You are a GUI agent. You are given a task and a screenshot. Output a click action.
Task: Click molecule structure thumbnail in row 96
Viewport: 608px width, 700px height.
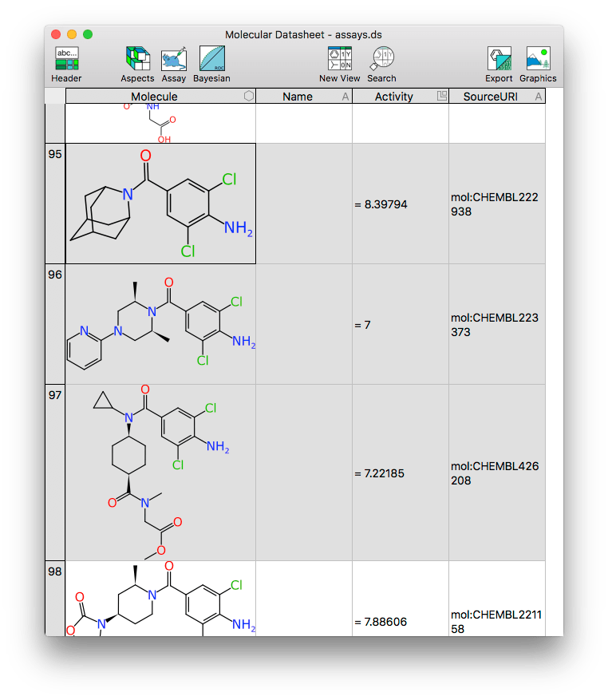coord(160,324)
